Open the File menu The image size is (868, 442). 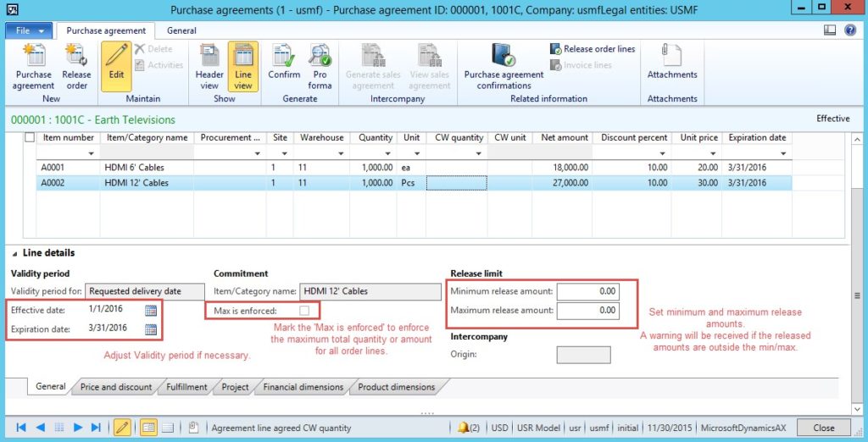[29, 31]
